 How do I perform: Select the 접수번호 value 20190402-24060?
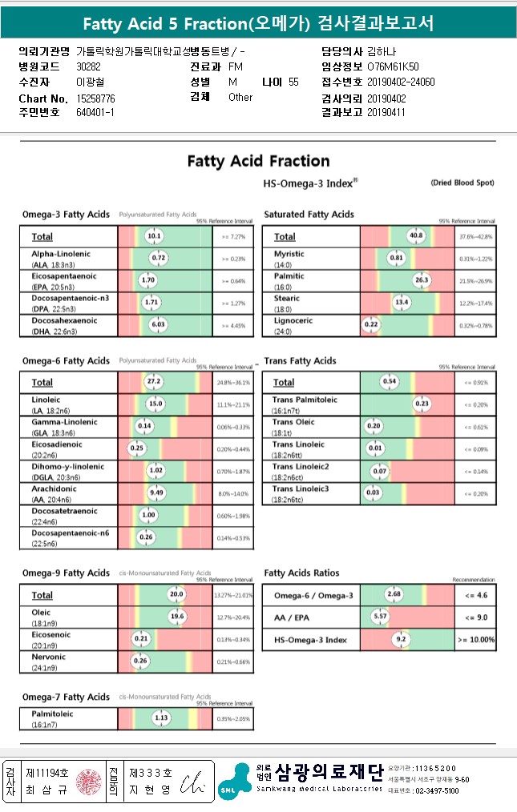tap(401, 82)
